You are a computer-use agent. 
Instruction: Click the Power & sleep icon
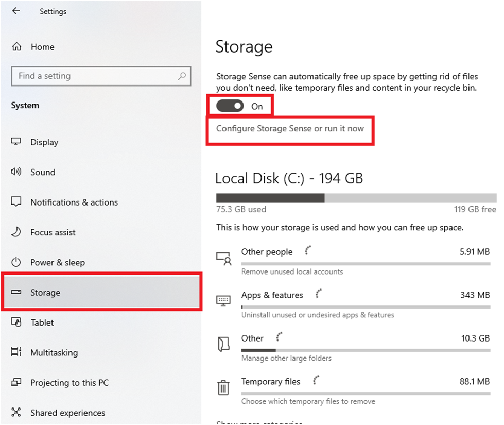pyautogui.click(x=16, y=262)
